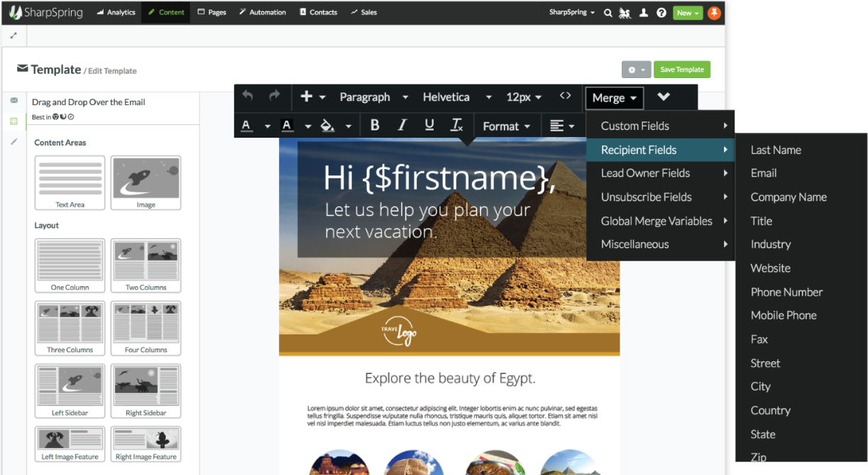Go to the Automation tab
The height and width of the screenshot is (475, 868).
(x=263, y=12)
